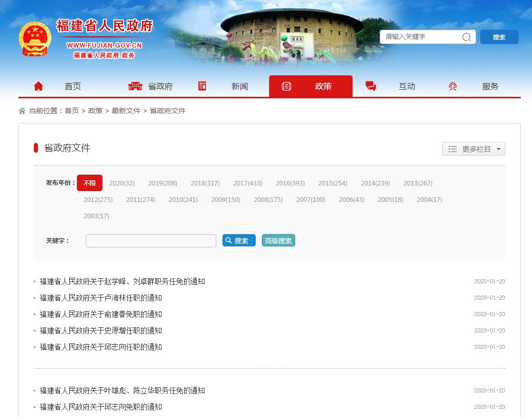
Task: Click the house icon before 当前位置 breadcrumb
Action: [22, 110]
